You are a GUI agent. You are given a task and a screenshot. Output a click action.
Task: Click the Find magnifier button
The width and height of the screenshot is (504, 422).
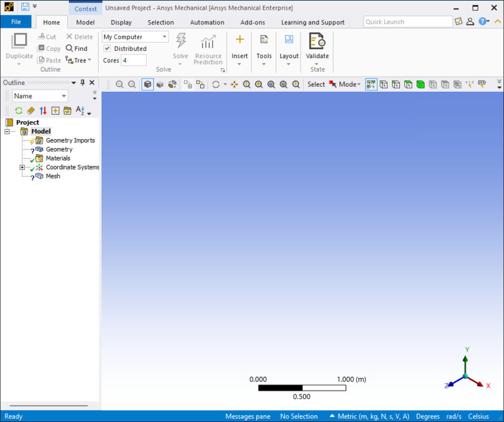pos(76,49)
